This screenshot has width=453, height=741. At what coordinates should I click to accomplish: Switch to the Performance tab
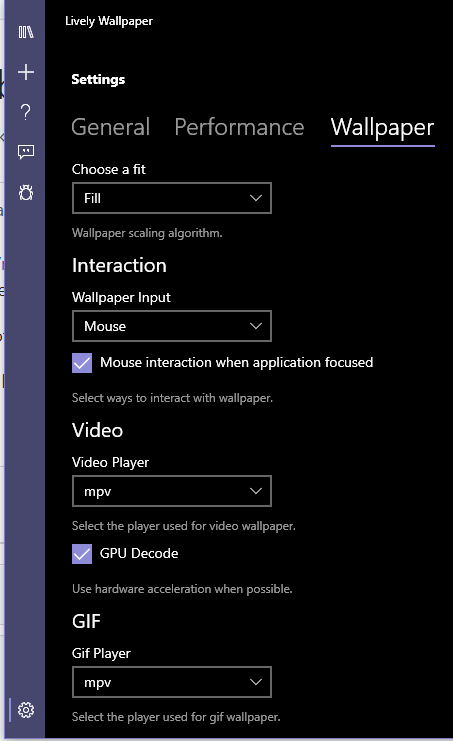coord(239,127)
